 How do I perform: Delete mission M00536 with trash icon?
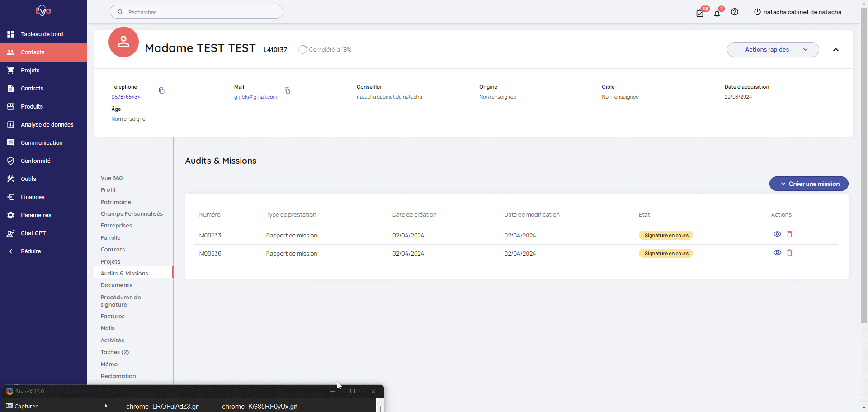point(790,253)
